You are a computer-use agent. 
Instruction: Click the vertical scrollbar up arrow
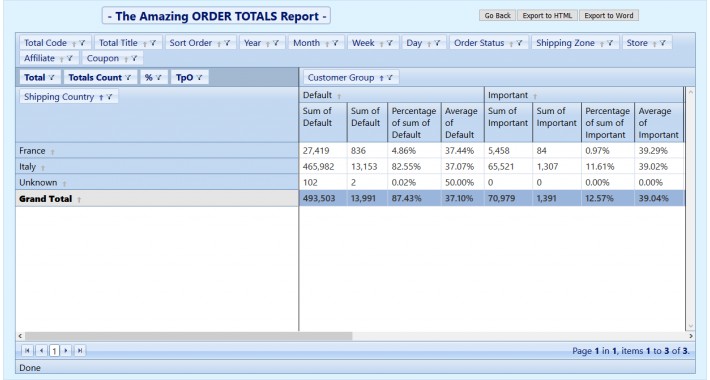click(x=691, y=92)
